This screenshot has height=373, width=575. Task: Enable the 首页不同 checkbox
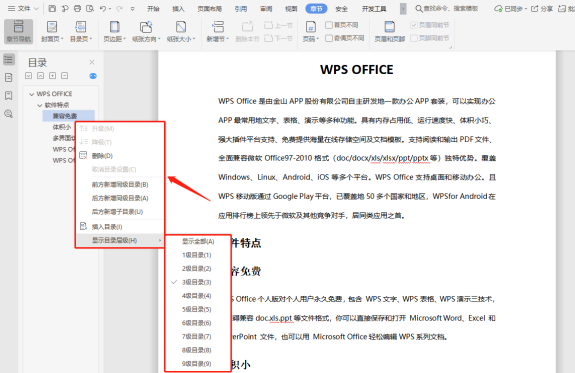329,25
